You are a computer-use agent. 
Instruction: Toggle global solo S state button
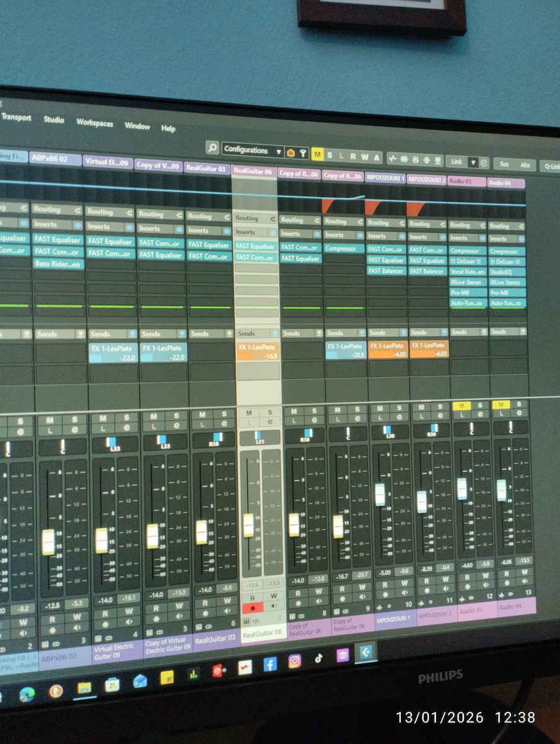330,155
